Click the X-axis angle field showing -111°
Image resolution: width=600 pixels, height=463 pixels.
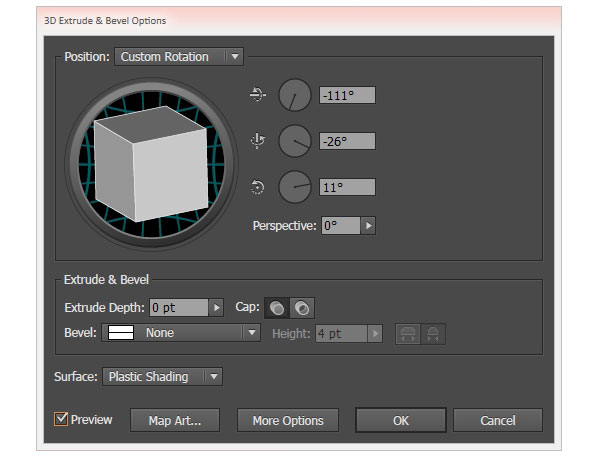(x=346, y=96)
